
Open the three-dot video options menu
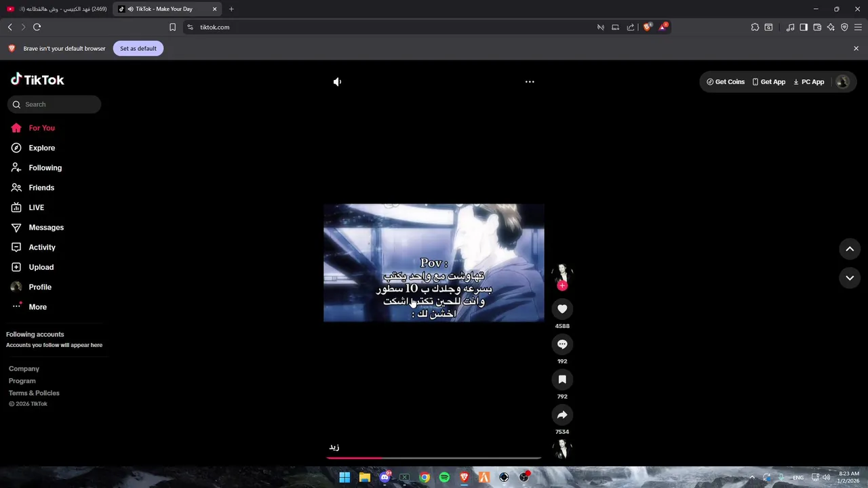pyautogui.click(x=530, y=82)
